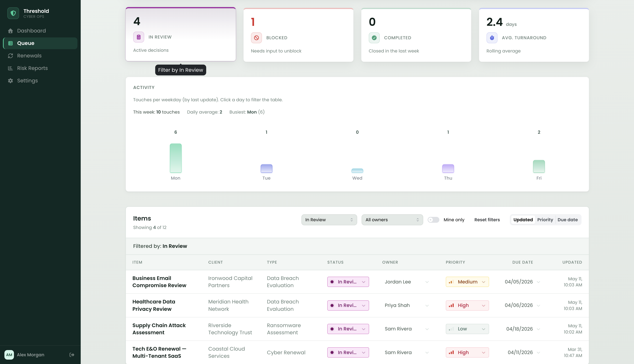Open Tech E&O Renewal Multi-Tenant SaaS item
The width and height of the screenshot is (634, 364).
click(159, 352)
